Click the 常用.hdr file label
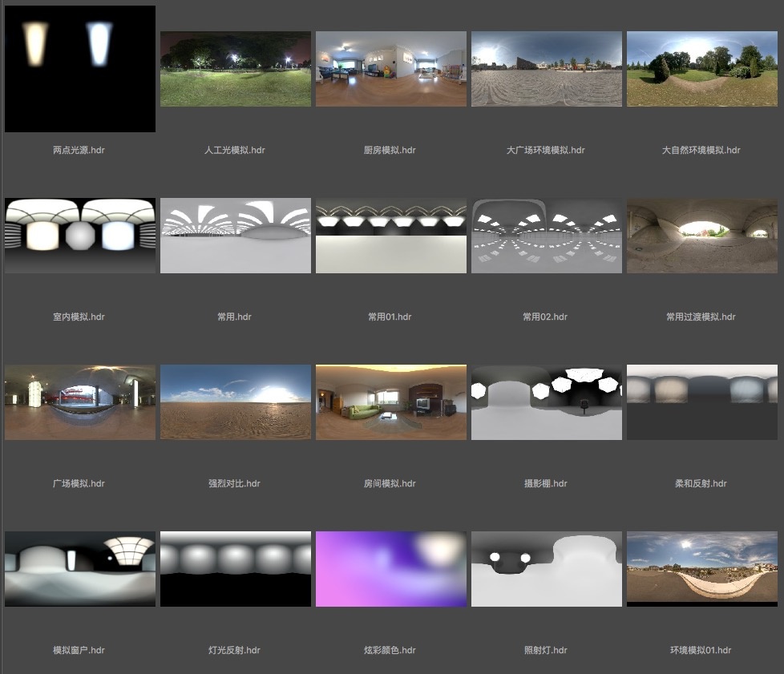The width and height of the screenshot is (784, 674). click(234, 317)
